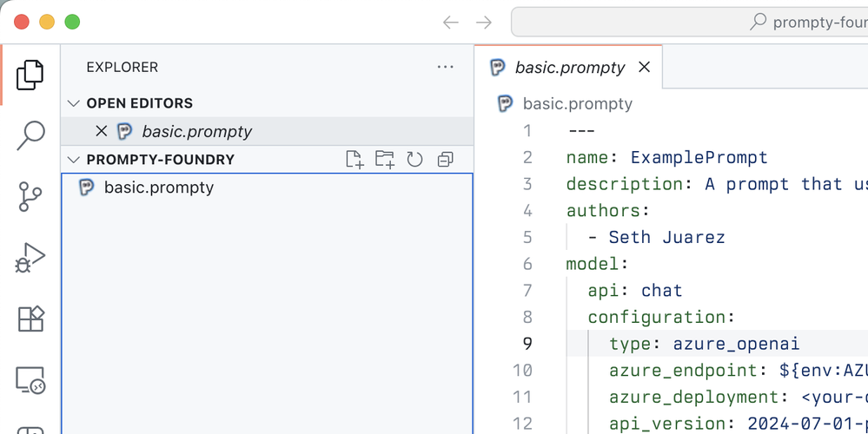
Task: Refresh the explorer file tree
Action: coord(414,160)
